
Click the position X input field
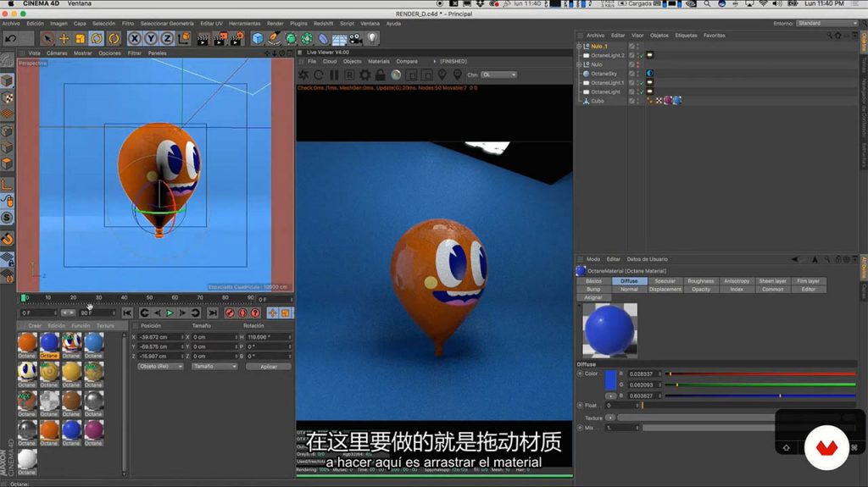160,337
